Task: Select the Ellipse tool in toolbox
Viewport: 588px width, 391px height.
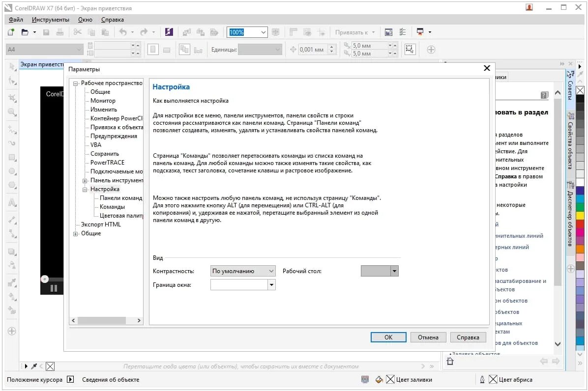Action: 12,171
